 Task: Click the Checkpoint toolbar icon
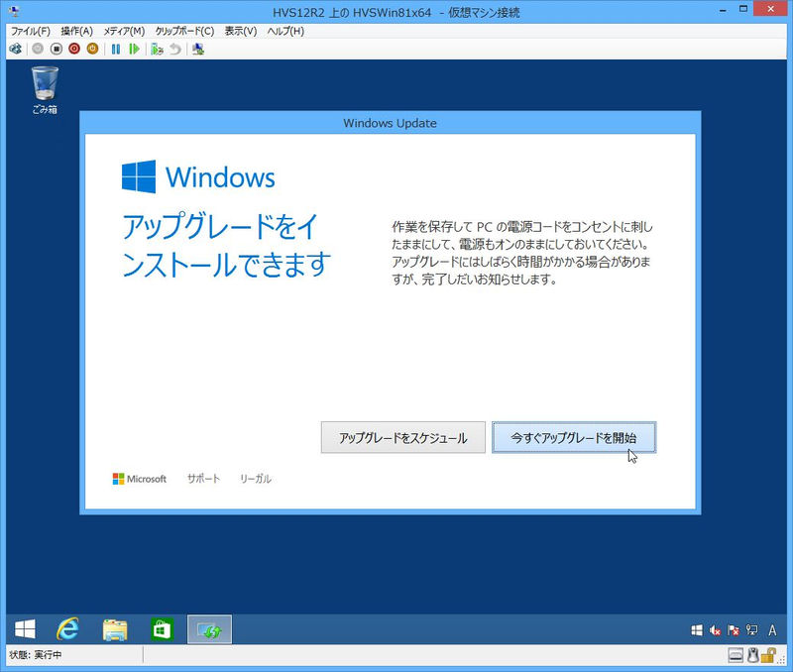[158, 49]
